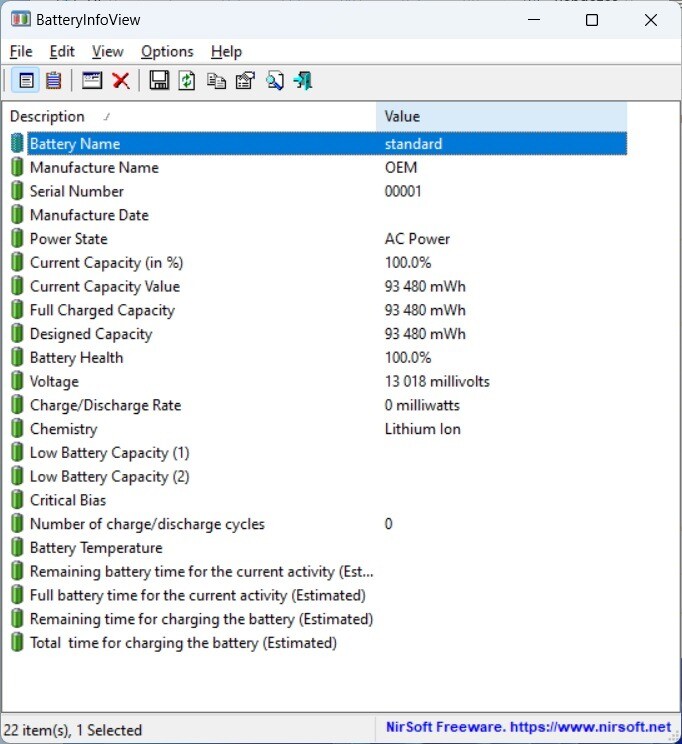Select the "Full Charged Capacity" row

coord(319,310)
